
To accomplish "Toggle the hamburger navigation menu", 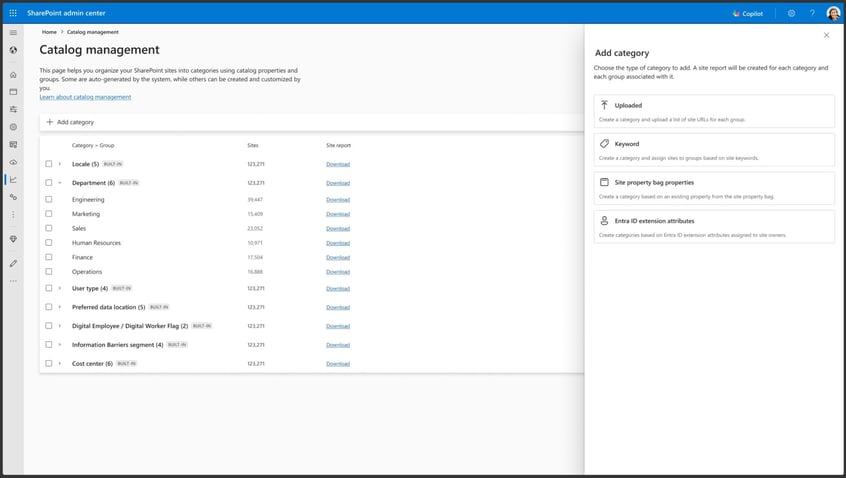I will coord(13,32).
